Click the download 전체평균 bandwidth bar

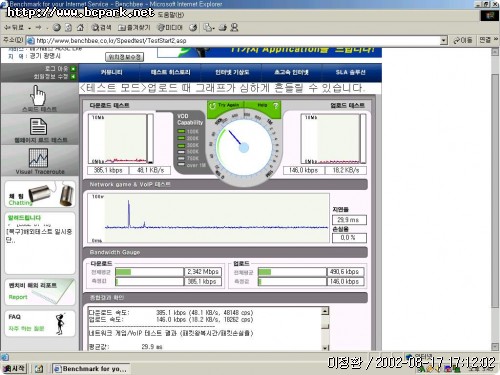click(149, 272)
